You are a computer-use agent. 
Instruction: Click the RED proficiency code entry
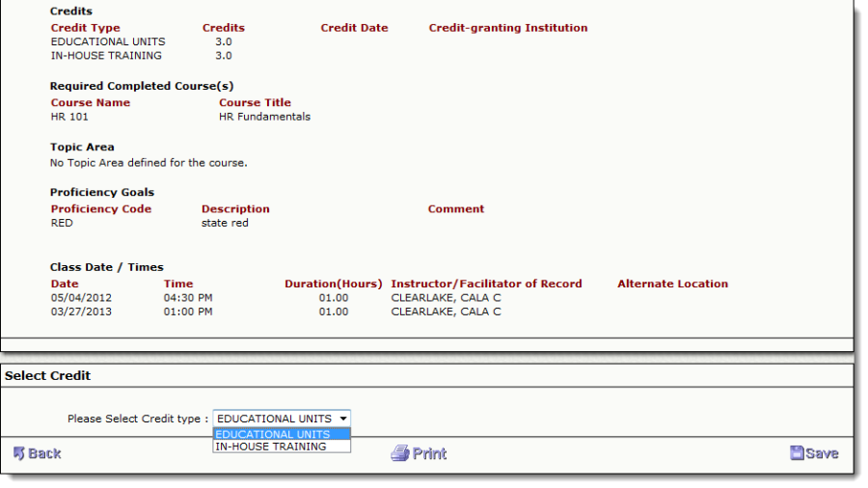(62, 223)
